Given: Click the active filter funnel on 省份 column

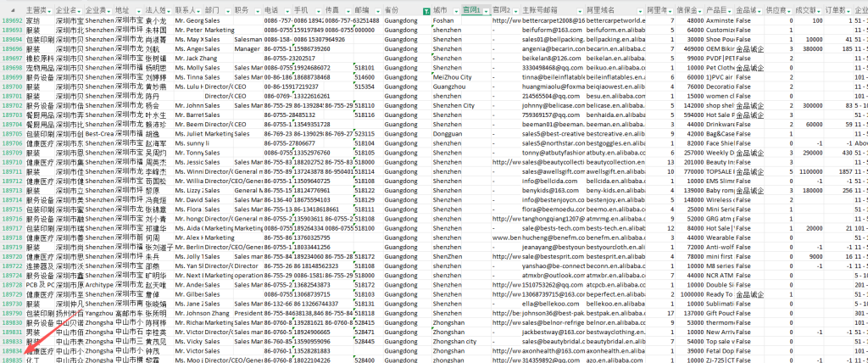Looking at the screenshot, I should click(426, 9).
